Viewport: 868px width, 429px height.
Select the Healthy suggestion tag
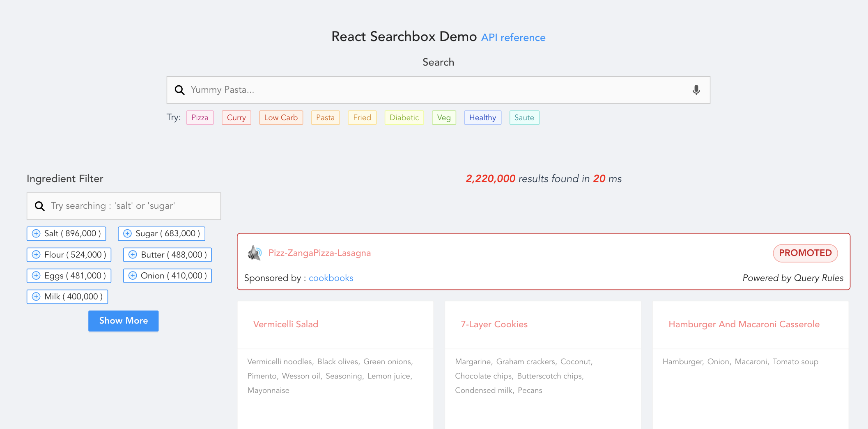click(x=482, y=117)
